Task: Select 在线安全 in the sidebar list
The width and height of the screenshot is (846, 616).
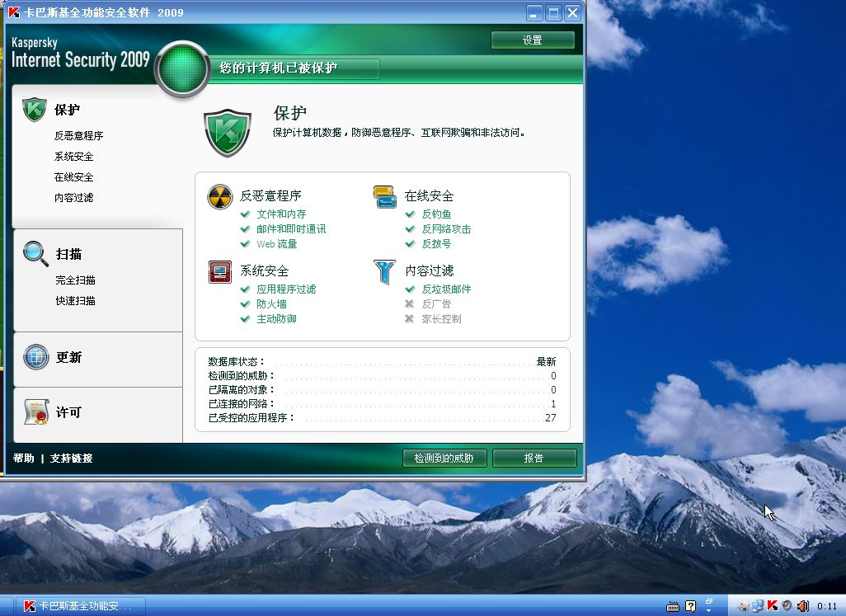Action: [74, 177]
